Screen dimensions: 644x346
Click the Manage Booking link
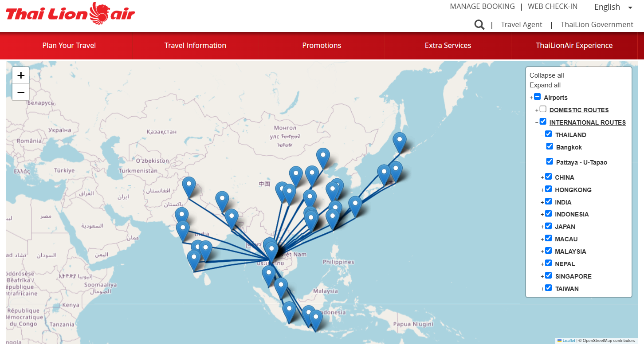pyautogui.click(x=482, y=7)
